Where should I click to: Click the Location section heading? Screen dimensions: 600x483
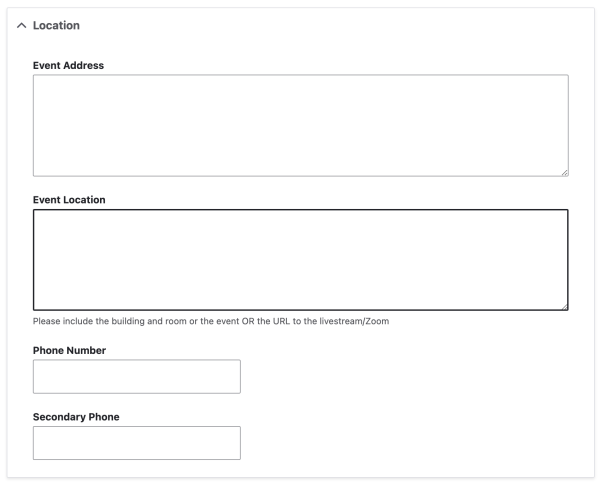click(56, 26)
